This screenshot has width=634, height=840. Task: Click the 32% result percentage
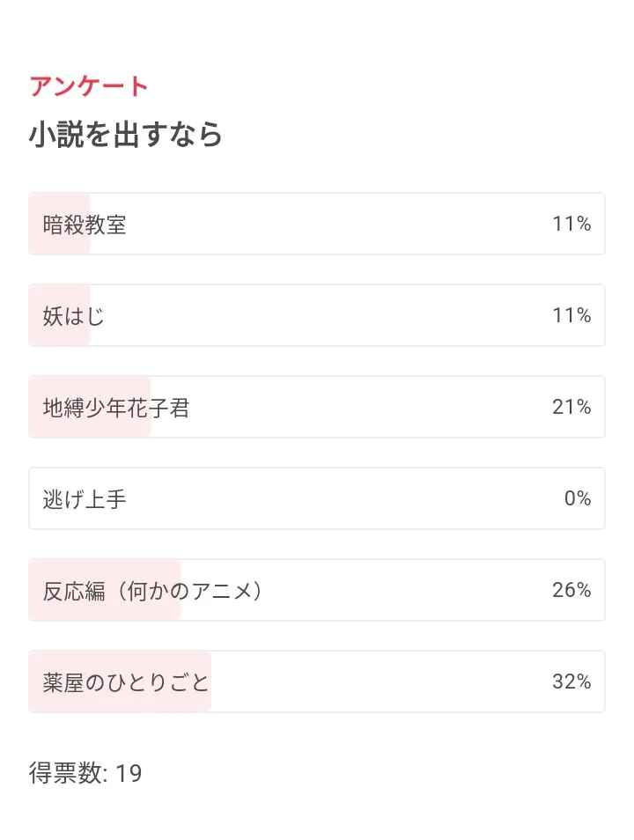click(x=571, y=682)
